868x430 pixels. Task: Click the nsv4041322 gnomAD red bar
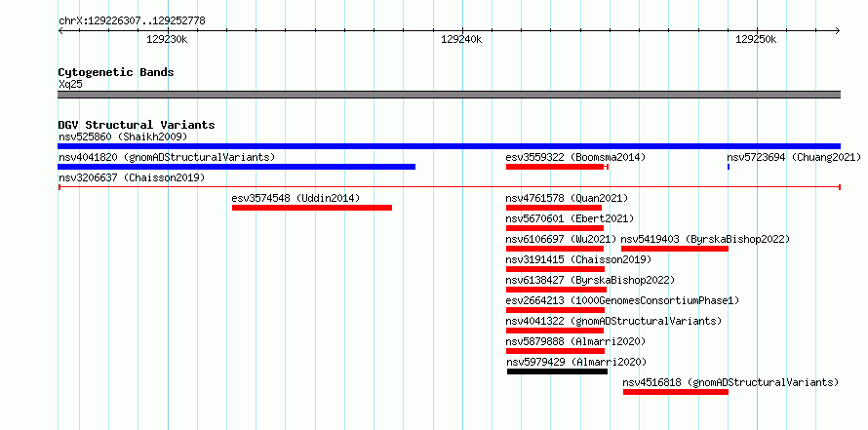(555, 331)
